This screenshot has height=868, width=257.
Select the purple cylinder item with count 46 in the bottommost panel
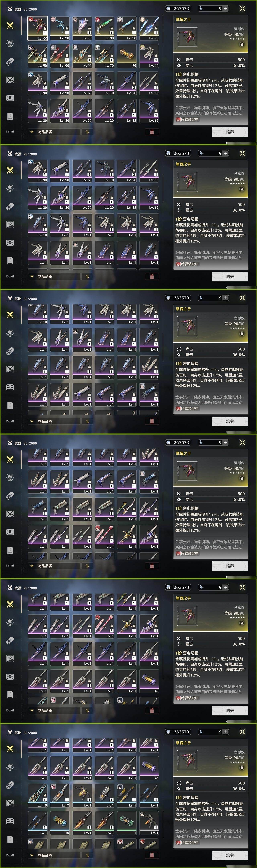pos(149,768)
